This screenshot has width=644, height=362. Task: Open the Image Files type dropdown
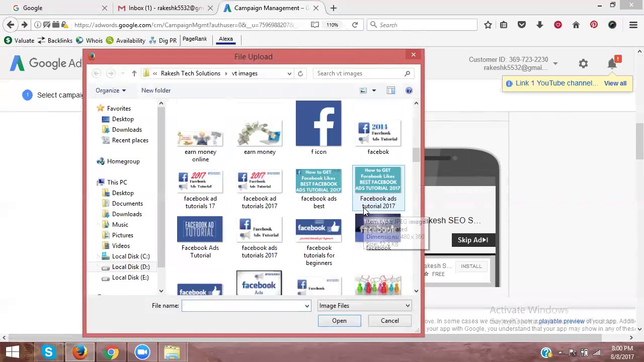pos(364,306)
